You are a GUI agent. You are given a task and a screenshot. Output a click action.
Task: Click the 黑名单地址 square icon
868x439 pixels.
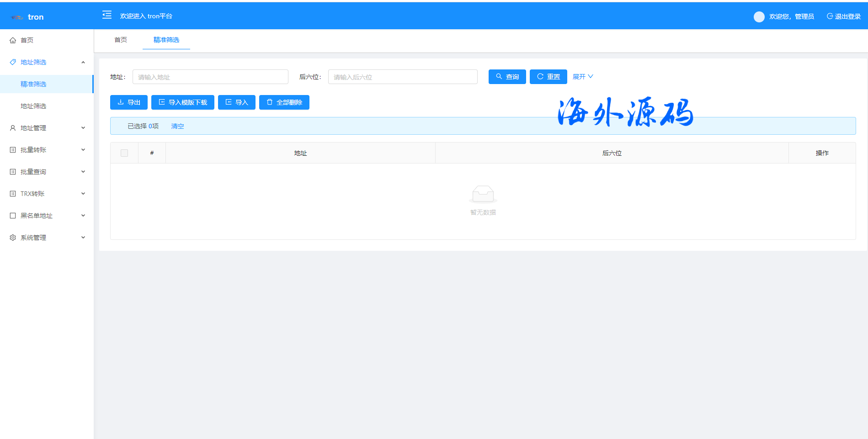13,216
